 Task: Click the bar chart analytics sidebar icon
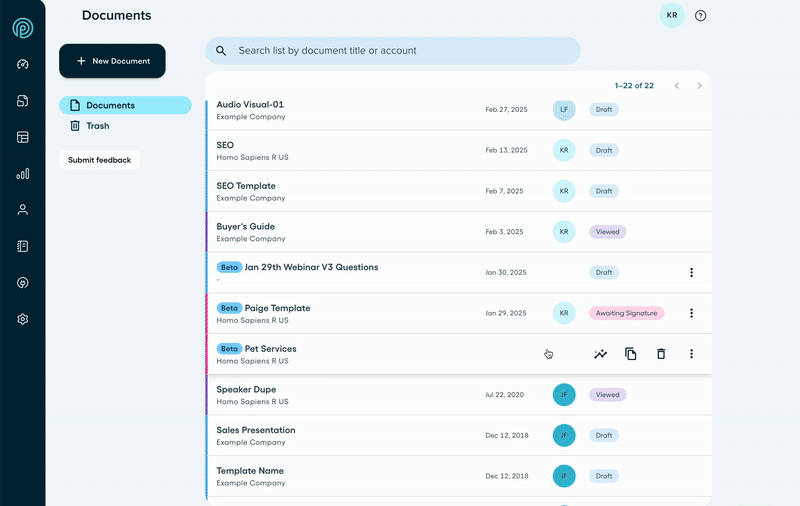(x=22, y=174)
